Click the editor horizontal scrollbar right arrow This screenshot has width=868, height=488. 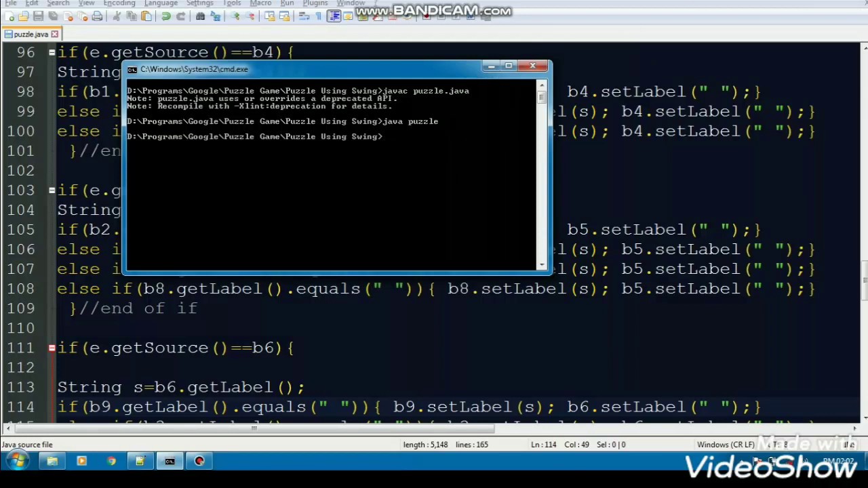tap(854, 428)
